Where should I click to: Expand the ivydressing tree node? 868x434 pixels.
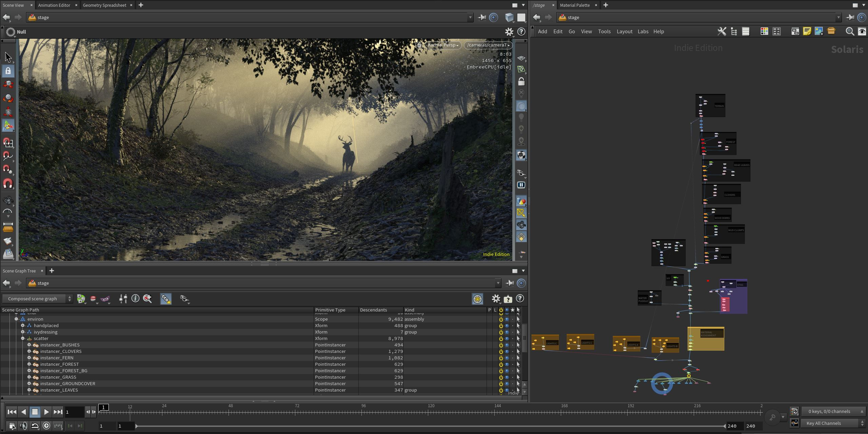coord(23,332)
